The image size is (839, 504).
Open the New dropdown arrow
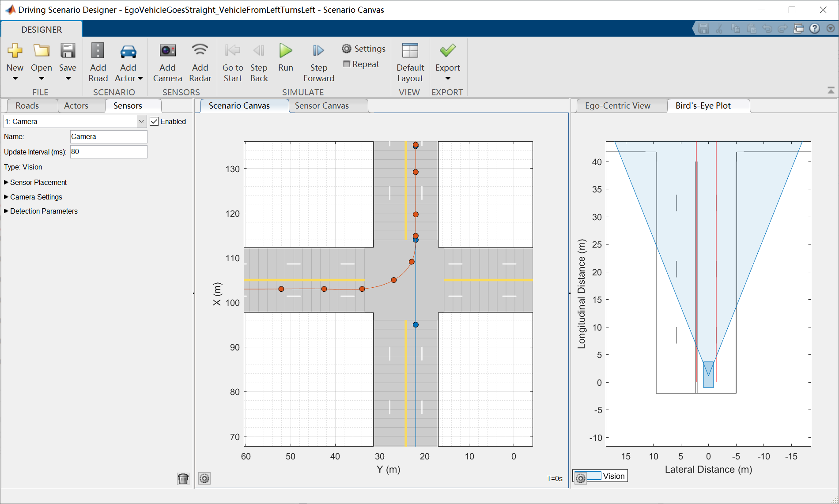pyautogui.click(x=15, y=79)
